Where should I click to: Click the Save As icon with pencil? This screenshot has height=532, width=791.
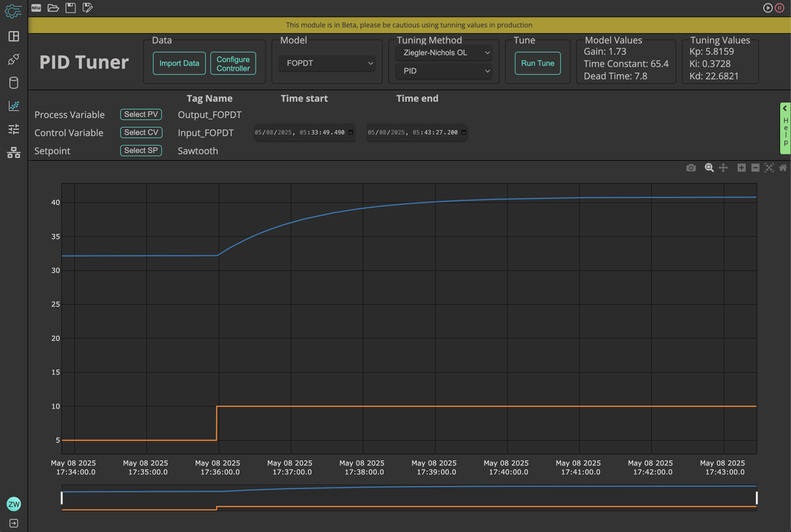click(x=88, y=8)
